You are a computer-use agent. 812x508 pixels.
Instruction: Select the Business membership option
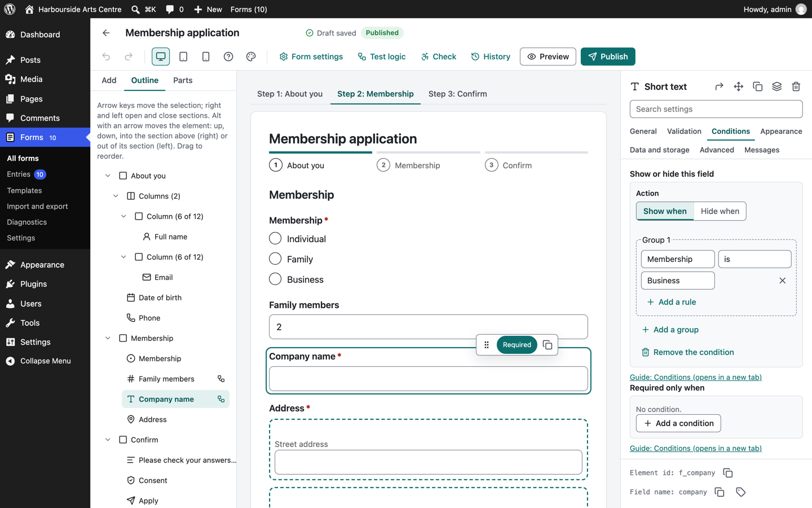click(x=275, y=279)
